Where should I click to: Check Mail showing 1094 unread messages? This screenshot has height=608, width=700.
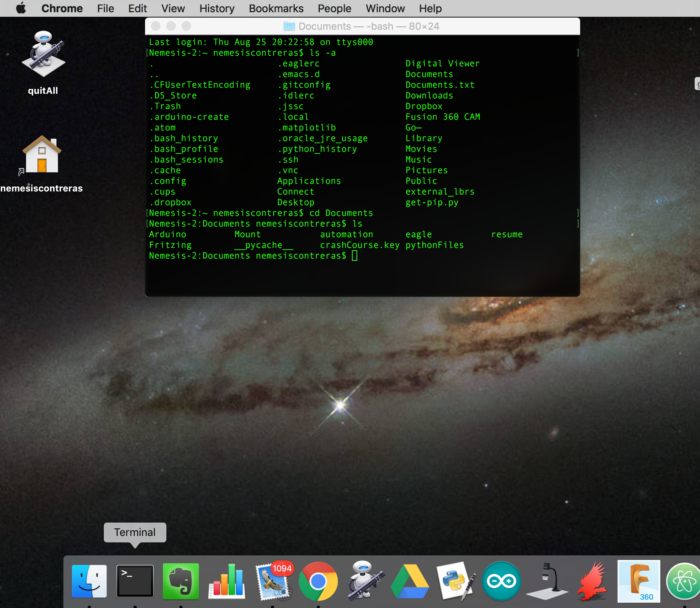(x=273, y=581)
